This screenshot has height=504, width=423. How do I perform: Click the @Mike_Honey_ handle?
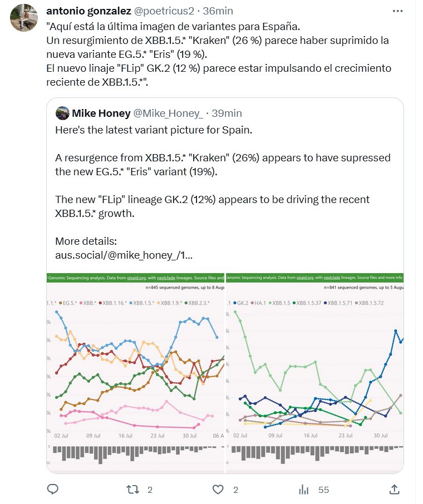point(168,113)
